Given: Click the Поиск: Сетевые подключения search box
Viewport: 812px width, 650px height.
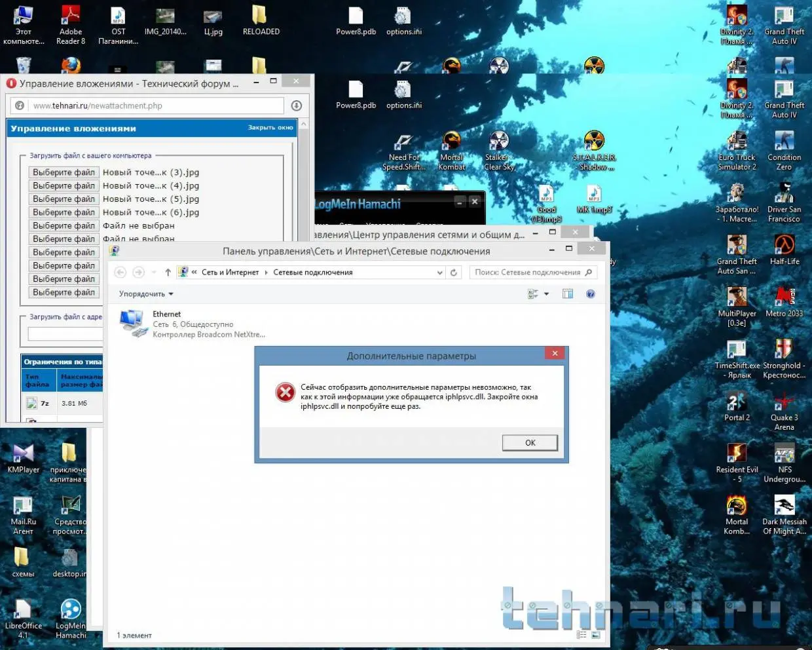Looking at the screenshot, I should [x=532, y=273].
